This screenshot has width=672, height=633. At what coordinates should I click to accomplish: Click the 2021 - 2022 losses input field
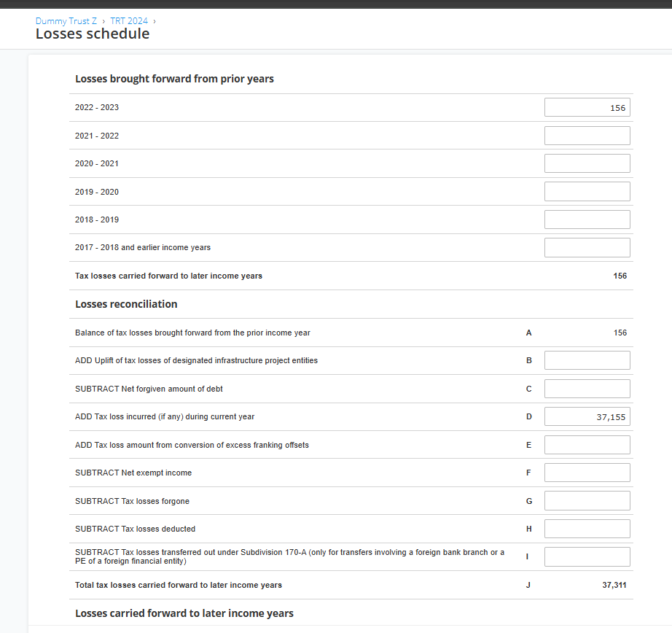[x=587, y=136]
